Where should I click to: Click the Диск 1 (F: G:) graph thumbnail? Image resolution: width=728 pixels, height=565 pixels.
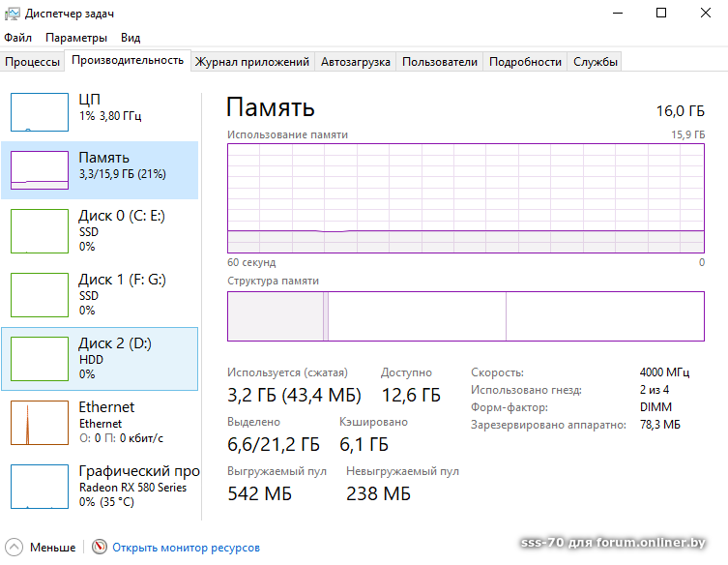[40, 294]
